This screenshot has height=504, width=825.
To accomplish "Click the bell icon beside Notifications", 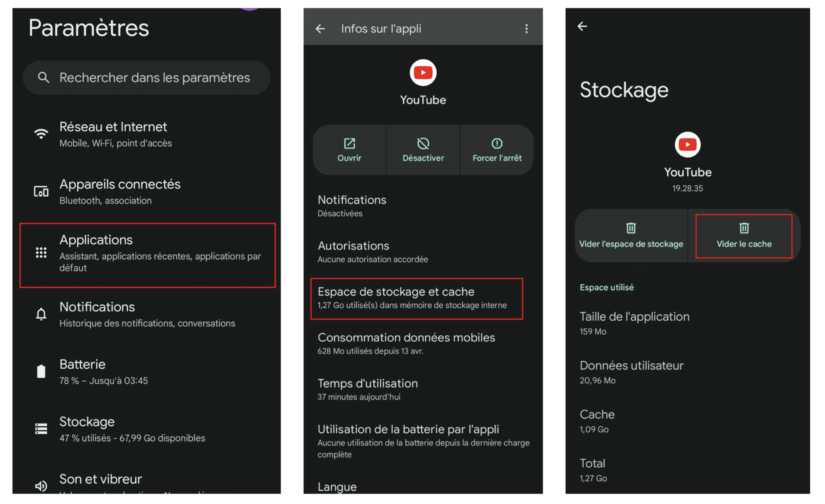I will (x=41, y=314).
